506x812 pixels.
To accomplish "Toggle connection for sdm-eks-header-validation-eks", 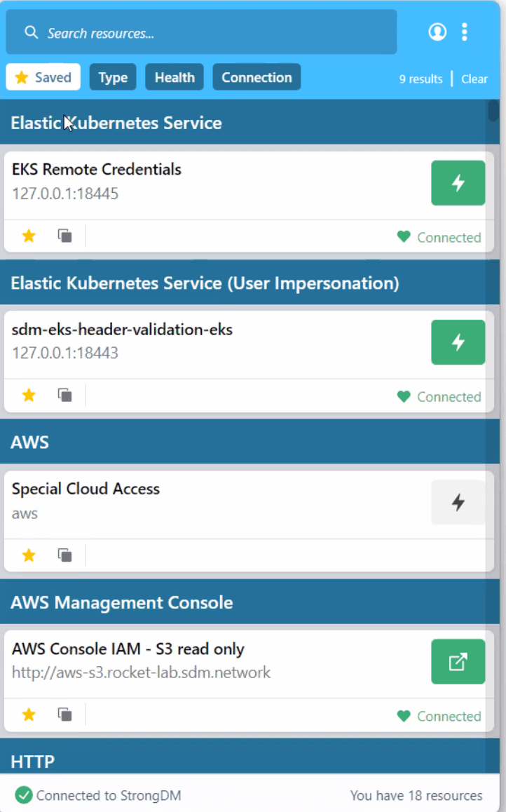I will [458, 342].
